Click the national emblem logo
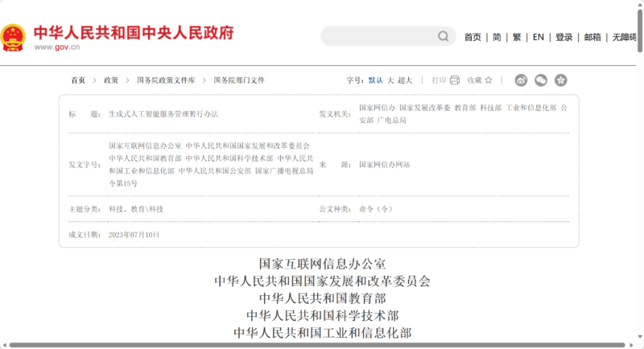Image resolution: width=644 pixels, height=349 pixels. coord(13,37)
